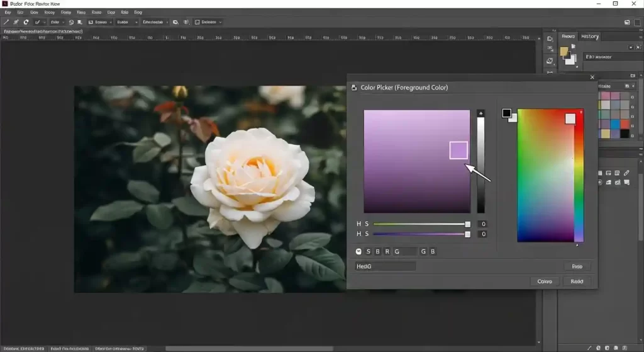Open the Erhectadsb dropdown in the options bar
Screen dimensions: 644x352
click(x=155, y=22)
